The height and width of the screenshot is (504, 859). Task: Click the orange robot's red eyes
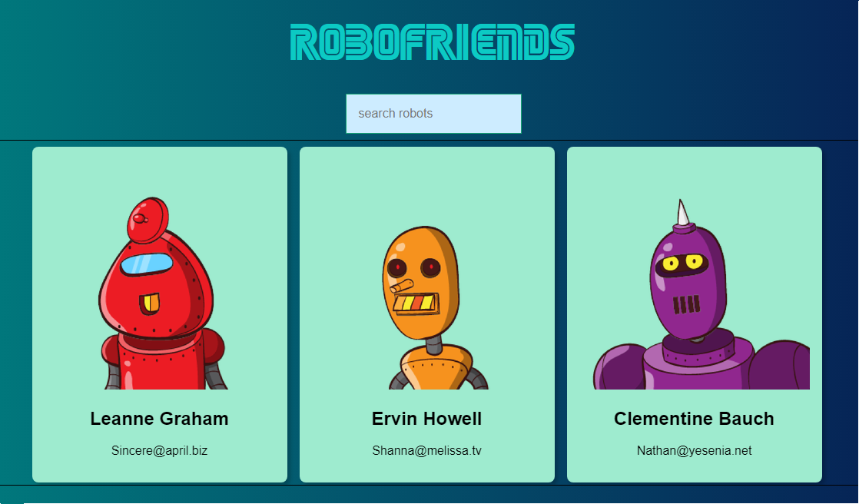point(413,268)
